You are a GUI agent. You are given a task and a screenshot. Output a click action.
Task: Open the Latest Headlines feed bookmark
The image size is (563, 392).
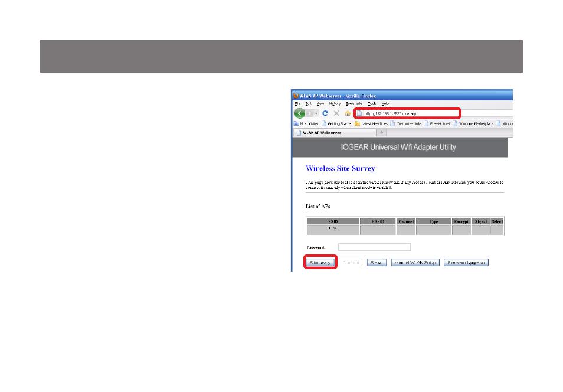point(371,123)
